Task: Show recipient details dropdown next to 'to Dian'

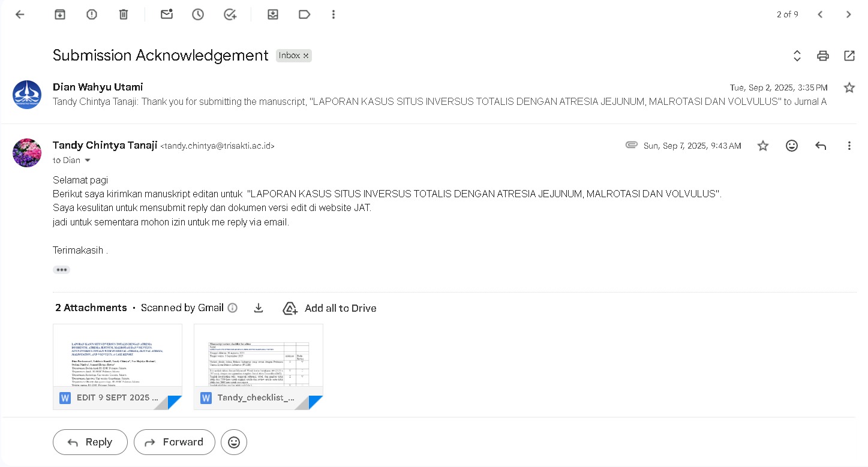Action: (88, 161)
